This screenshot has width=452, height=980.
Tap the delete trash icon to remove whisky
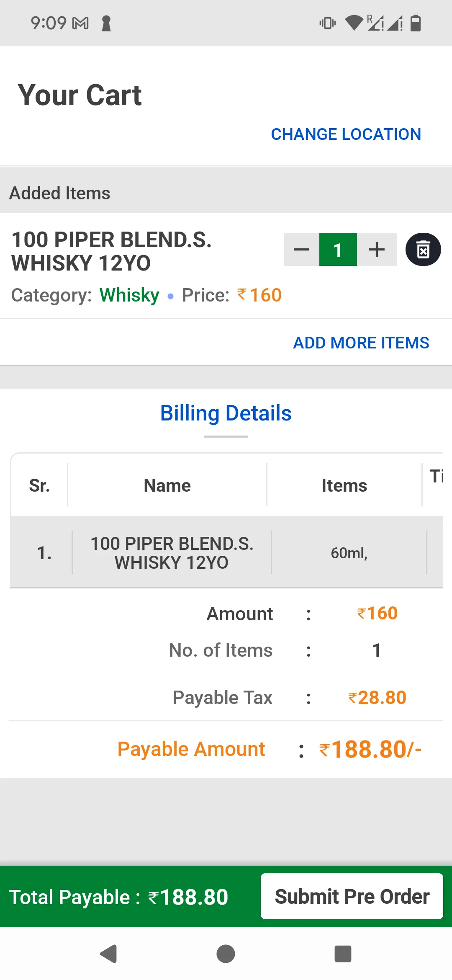[424, 249]
